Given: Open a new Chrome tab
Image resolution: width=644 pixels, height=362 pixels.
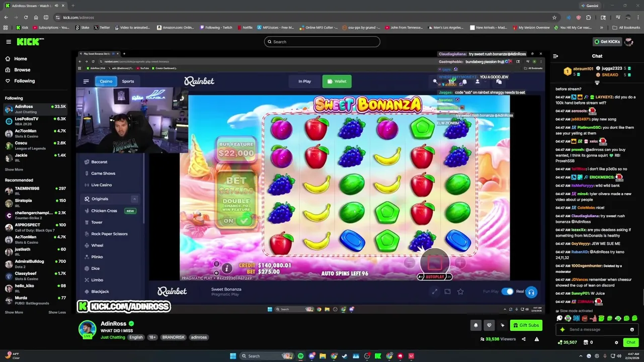Looking at the screenshot, I should point(73,6).
